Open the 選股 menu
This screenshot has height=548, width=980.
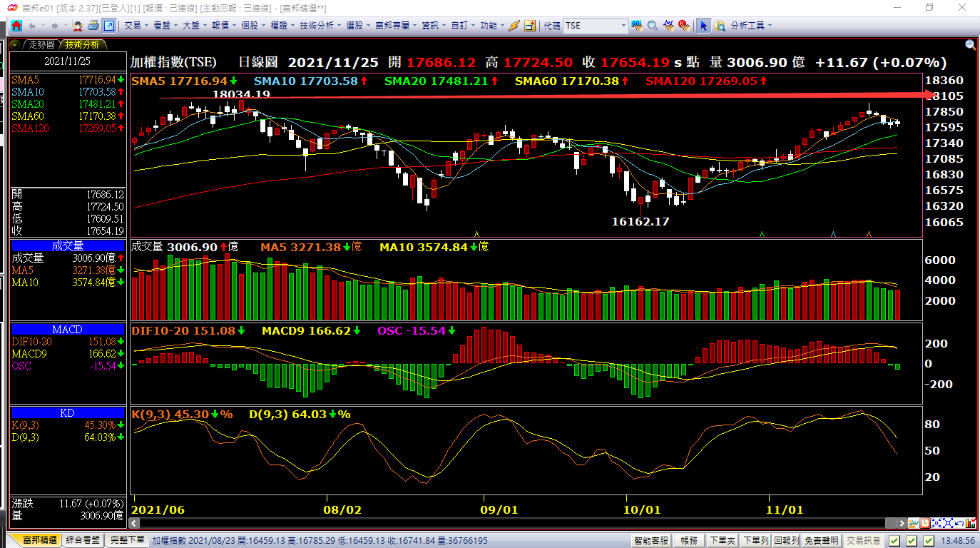tap(358, 26)
